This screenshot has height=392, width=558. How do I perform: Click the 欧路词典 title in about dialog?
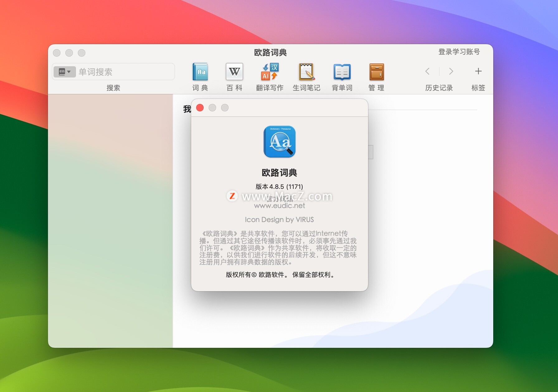pyautogui.click(x=279, y=173)
